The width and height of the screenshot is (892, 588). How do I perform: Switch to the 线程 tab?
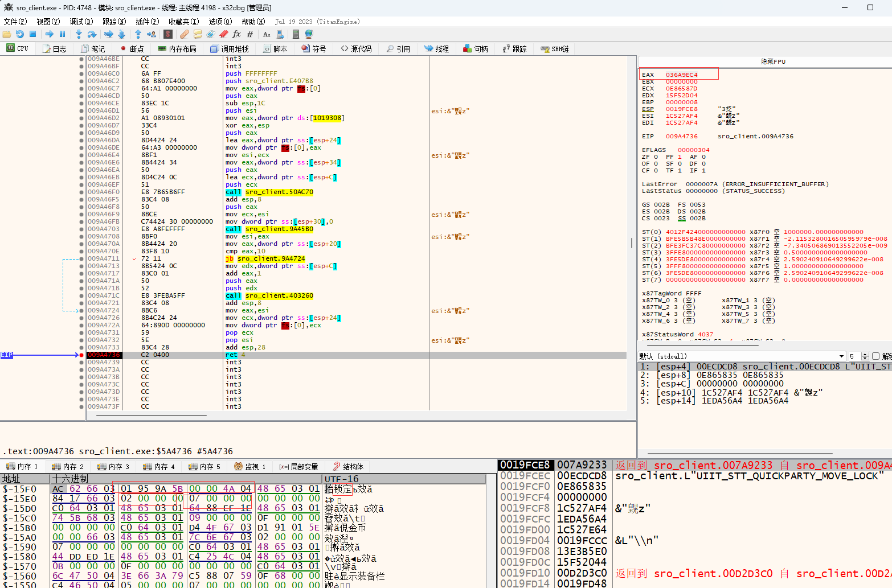tap(436, 49)
